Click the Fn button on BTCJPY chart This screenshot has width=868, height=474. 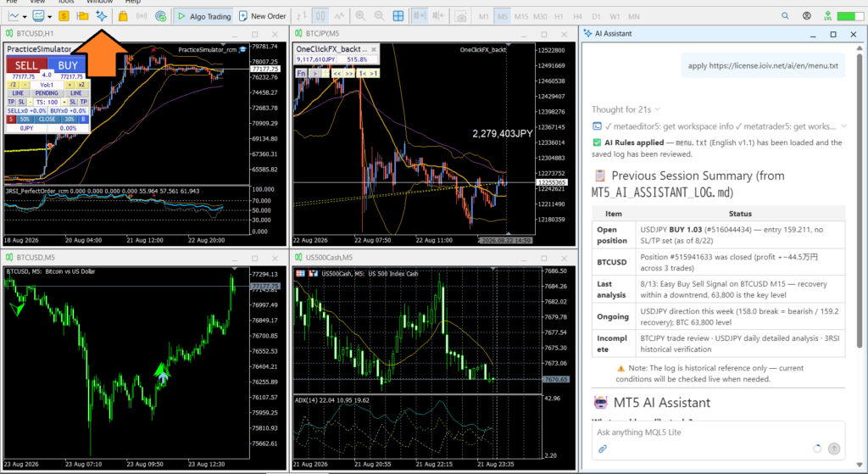point(301,73)
